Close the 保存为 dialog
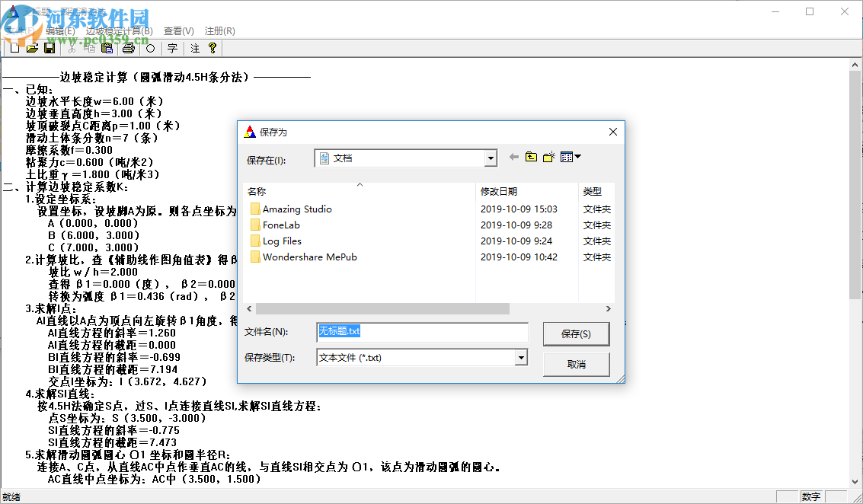 click(x=613, y=132)
